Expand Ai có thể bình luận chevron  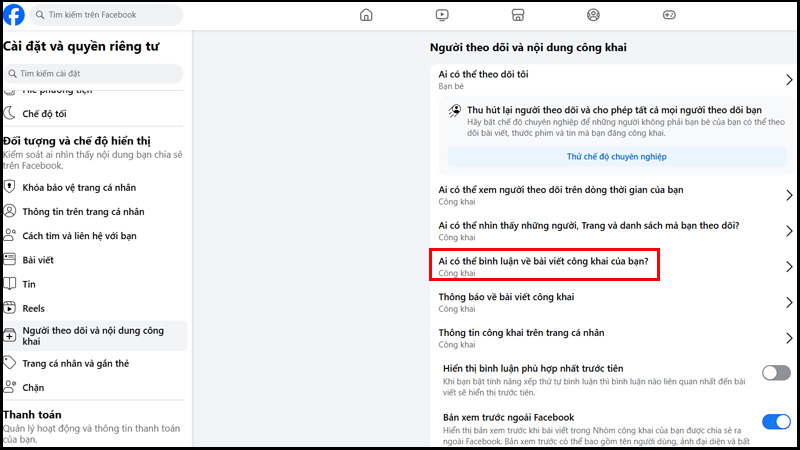pyautogui.click(x=788, y=266)
